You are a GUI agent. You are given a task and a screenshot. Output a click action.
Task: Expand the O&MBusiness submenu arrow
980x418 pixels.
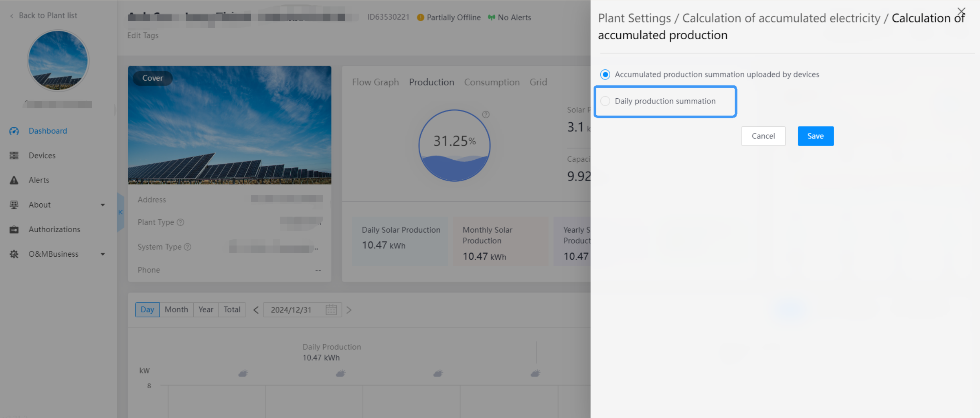[103, 254]
